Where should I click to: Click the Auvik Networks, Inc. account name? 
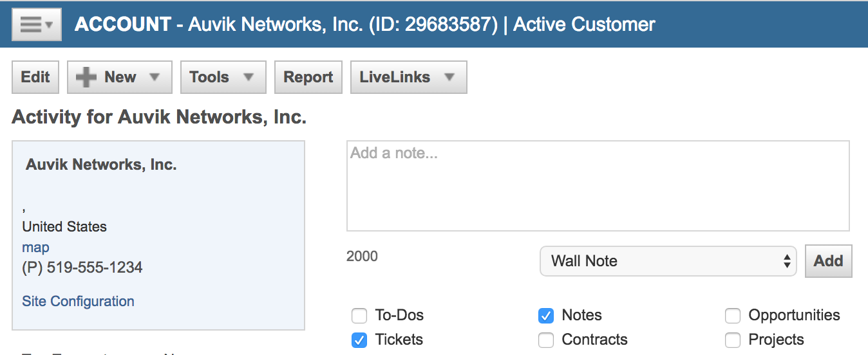101,165
